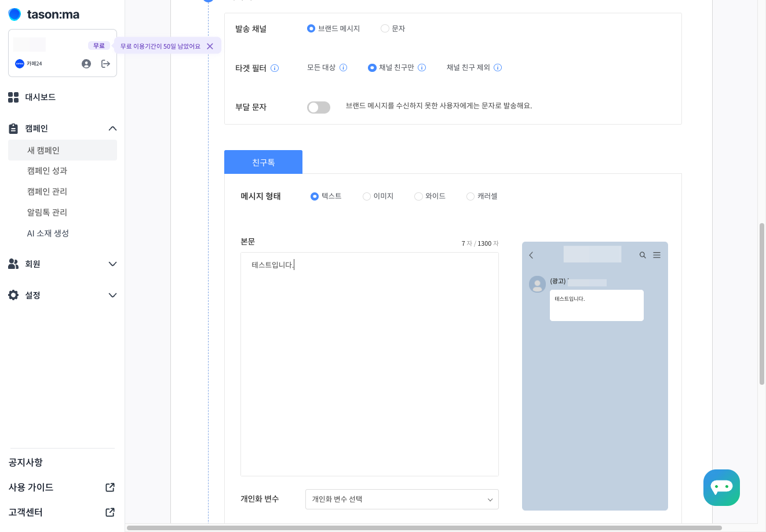Click into the 본문 message text area

point(370,364)
